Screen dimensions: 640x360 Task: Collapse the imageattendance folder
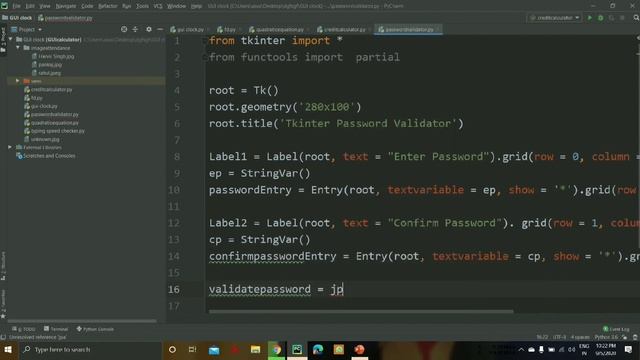(x=18, y=48)
